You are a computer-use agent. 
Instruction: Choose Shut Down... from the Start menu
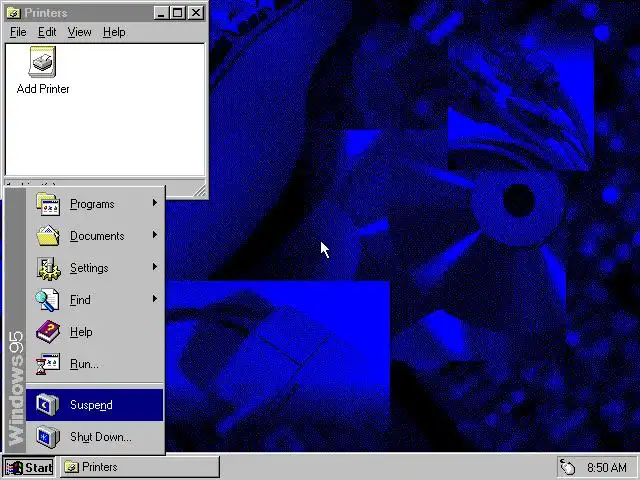(95, 437)
